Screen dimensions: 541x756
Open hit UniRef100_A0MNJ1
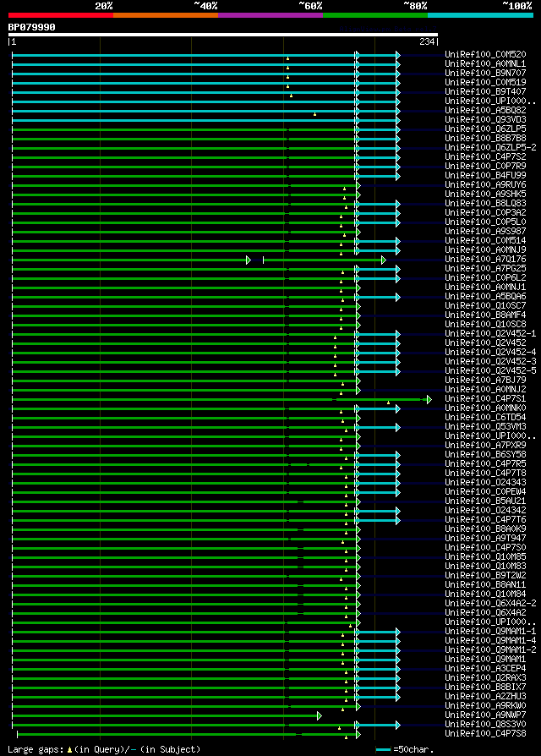[485, 288]
